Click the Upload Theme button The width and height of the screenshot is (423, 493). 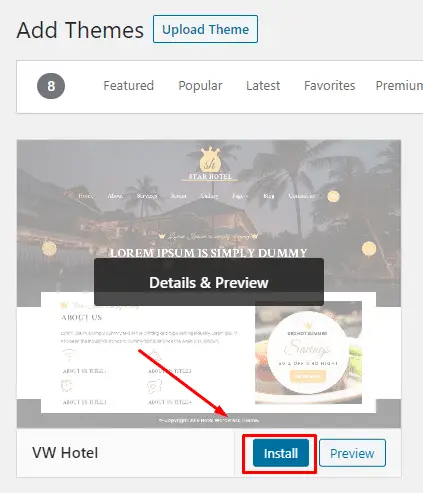point(205,29)
